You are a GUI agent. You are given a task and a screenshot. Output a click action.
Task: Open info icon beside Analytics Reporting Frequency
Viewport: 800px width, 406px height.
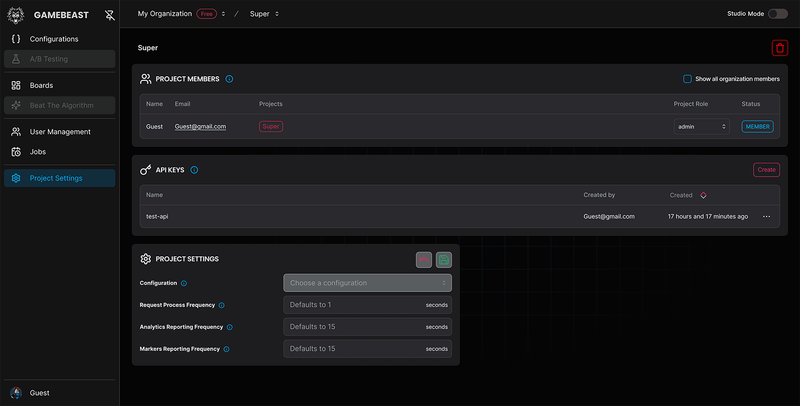pyautogui.click(x=230, y=327)
